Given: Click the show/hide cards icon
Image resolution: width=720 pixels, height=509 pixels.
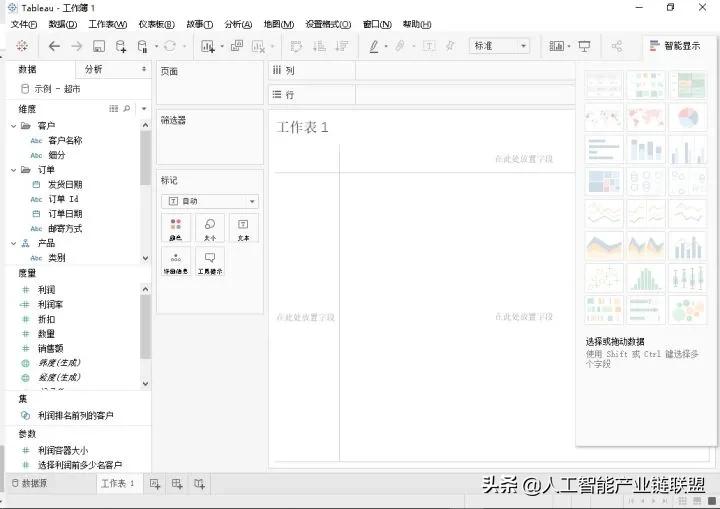Looking at the screenshot, I should 557,46.
